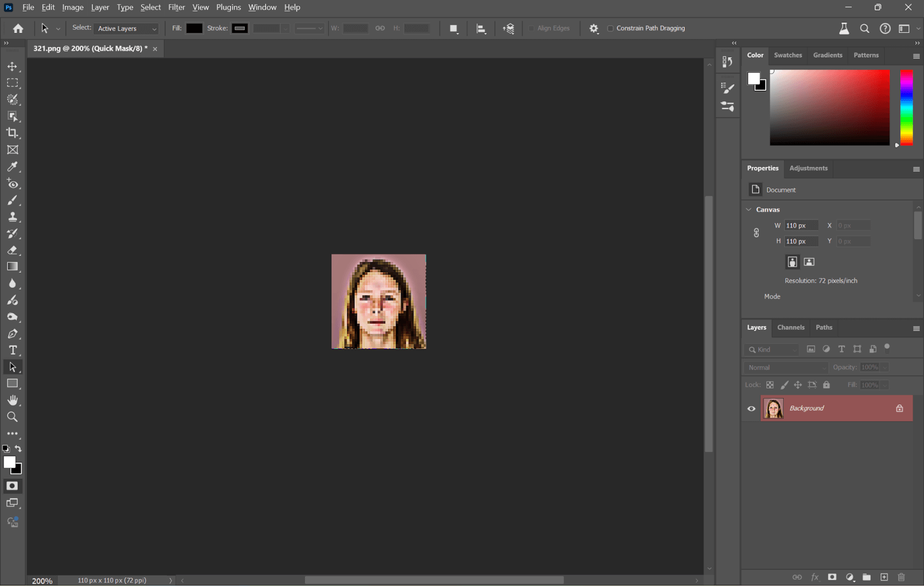Viewport: 924px width, 586px height.
Task: Select the Frame tool
Action: 12,150
